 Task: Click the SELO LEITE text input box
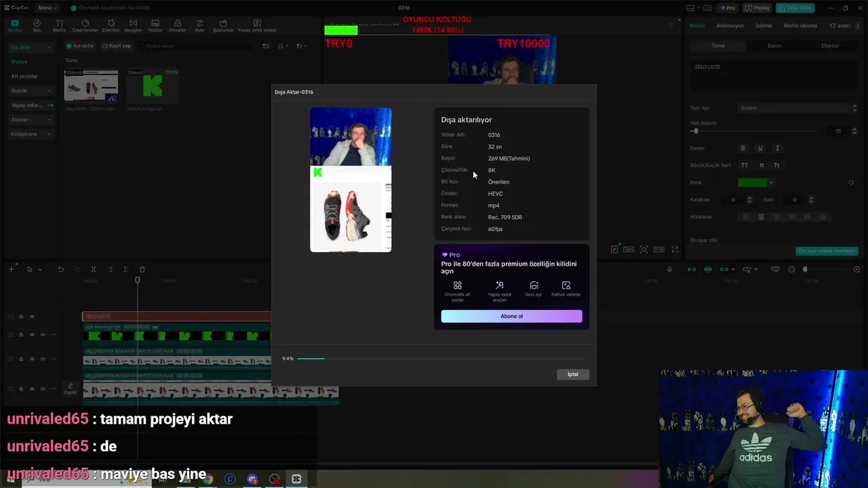(x=774, y=76)
